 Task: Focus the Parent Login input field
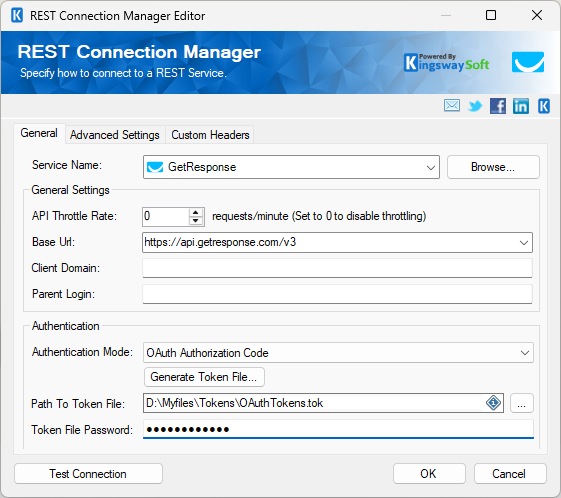(337, 294)
